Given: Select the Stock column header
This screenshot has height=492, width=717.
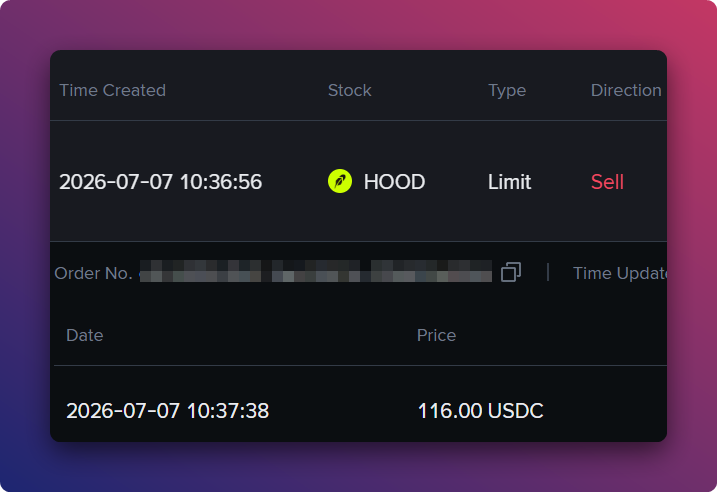Looking at the screenshot, I should (349, 90).
